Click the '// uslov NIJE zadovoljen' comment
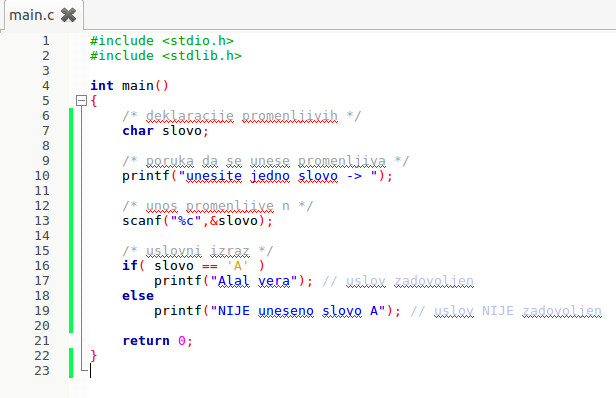 506,311
